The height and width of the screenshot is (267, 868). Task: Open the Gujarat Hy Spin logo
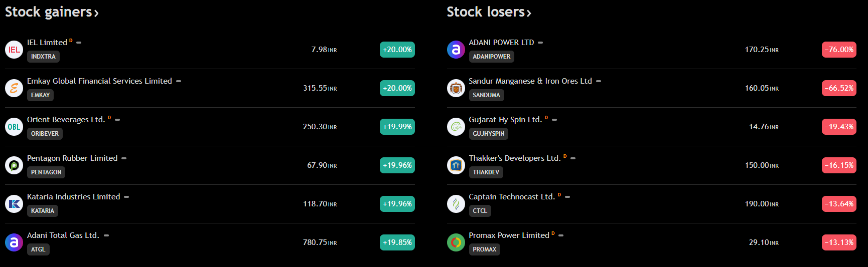[456, 127]
